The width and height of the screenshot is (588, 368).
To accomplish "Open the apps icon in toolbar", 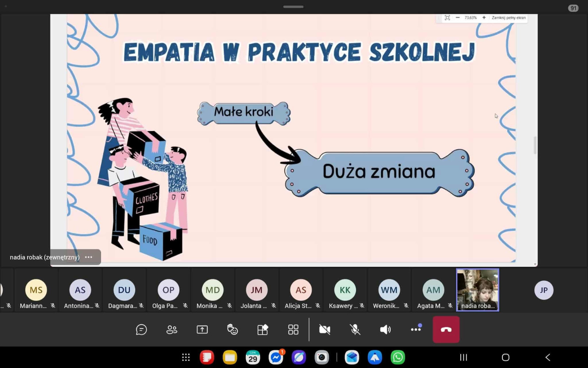I will click(263, 329).
